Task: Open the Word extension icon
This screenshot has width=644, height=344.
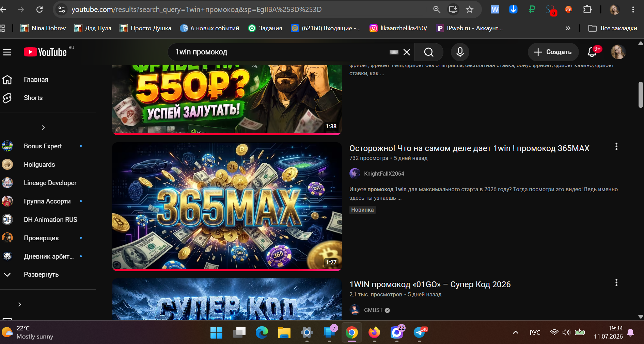Action: [x=495, y=10]
